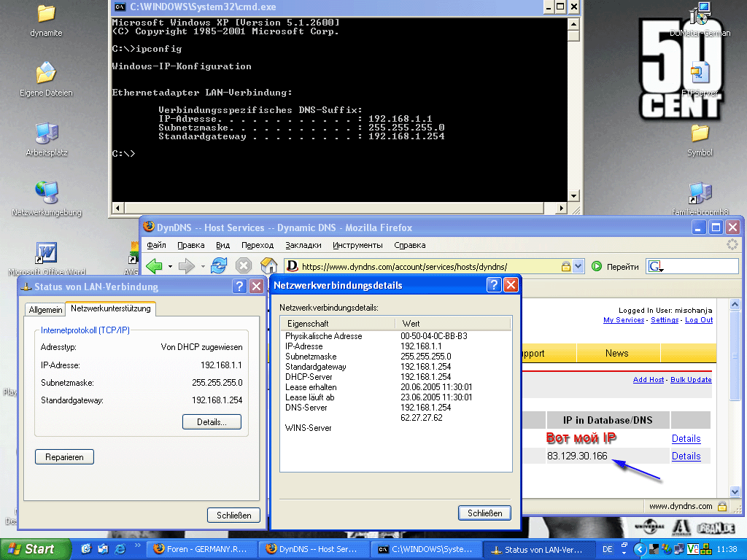The height and width of the screenshot is (560, 747).
Task: Switch to the Allgemein tab
Action: 45,309
